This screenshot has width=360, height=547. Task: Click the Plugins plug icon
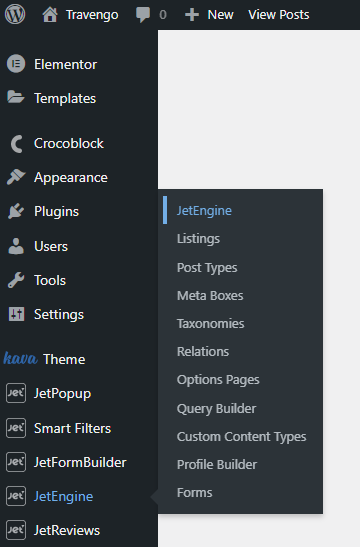tap(16, 211)
